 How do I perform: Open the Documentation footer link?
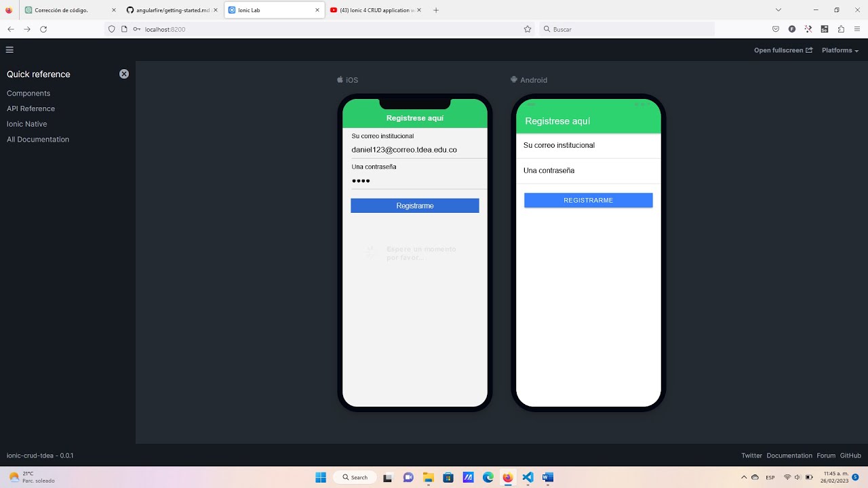tap(789, 456)
